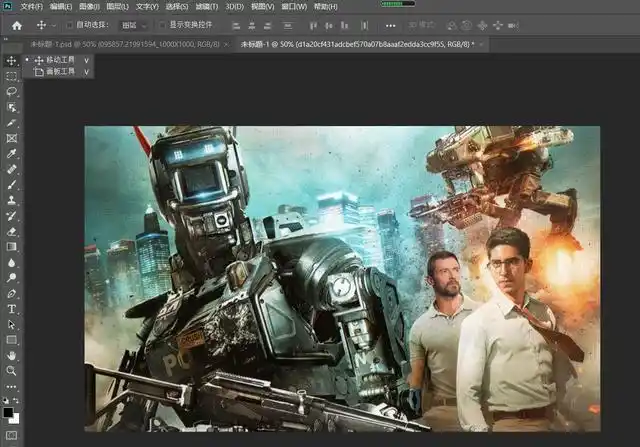
Task: Pick the Eyedropper tool
Action: [12, 154]
